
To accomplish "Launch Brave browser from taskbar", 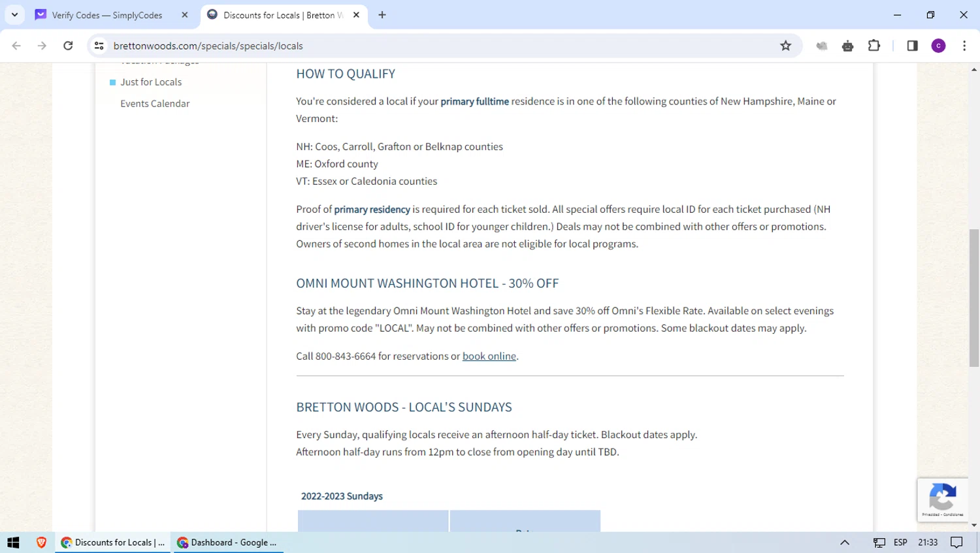I will [x=41, y=543].
